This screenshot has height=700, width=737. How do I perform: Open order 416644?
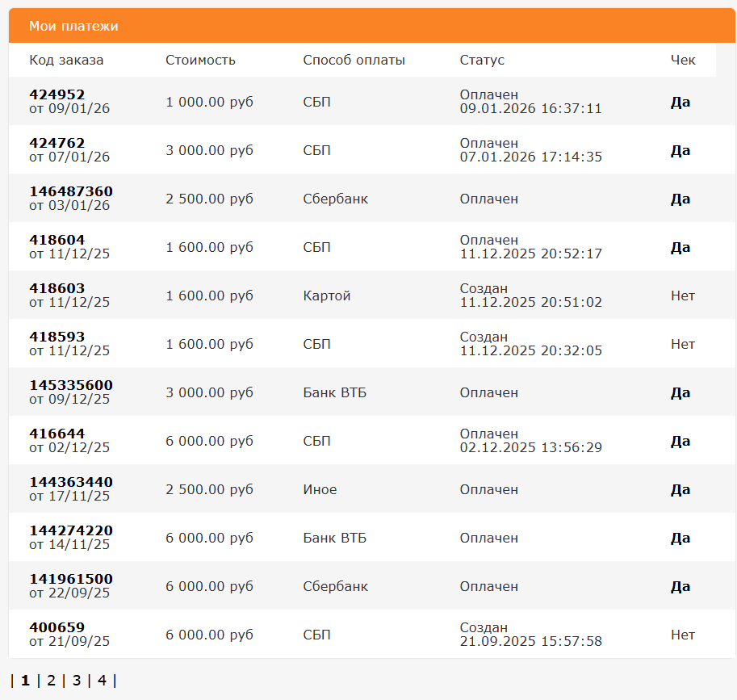coord(57,434)
